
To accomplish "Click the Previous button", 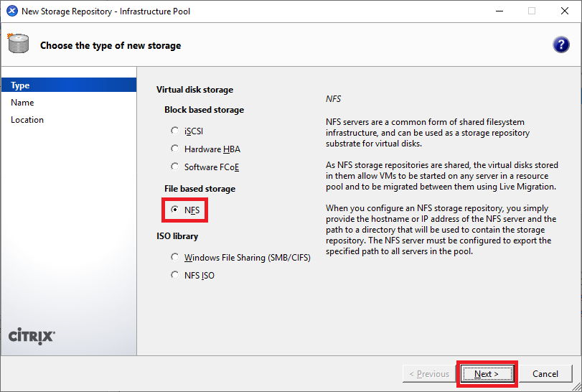I will click(x=429, y=373).
